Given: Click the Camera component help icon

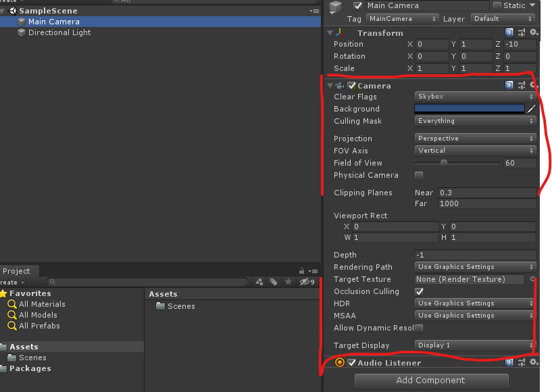Looking at the screenshot, I should click(x=509, y=85).
